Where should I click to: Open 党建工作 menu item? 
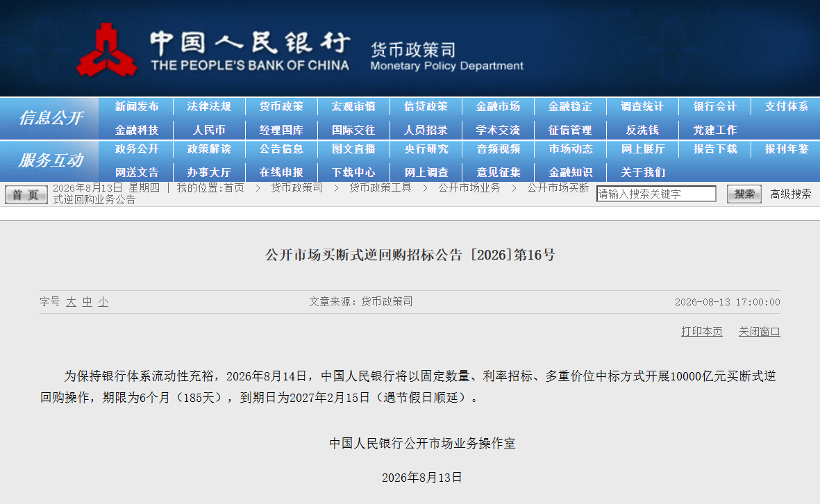point(715,131)
